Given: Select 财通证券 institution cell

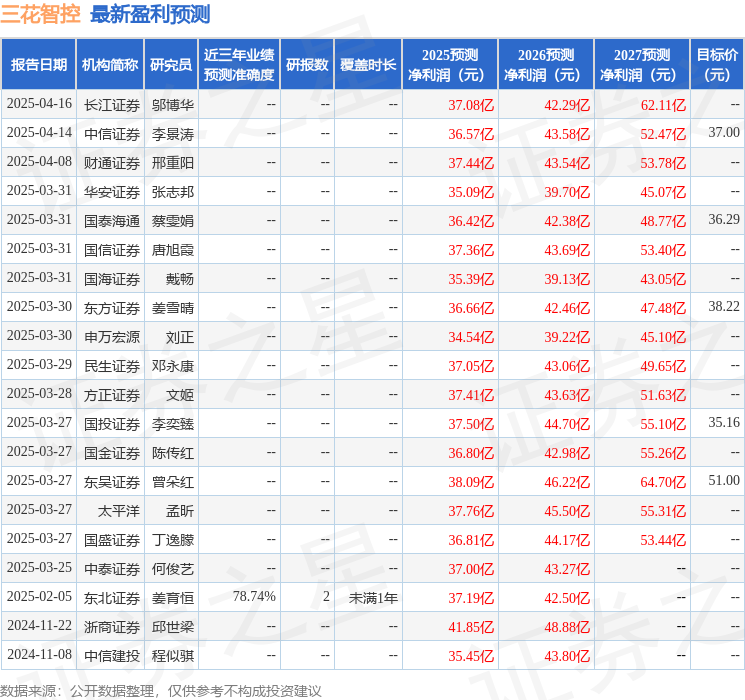Looking at the screenshot, I should click(112, 163).
